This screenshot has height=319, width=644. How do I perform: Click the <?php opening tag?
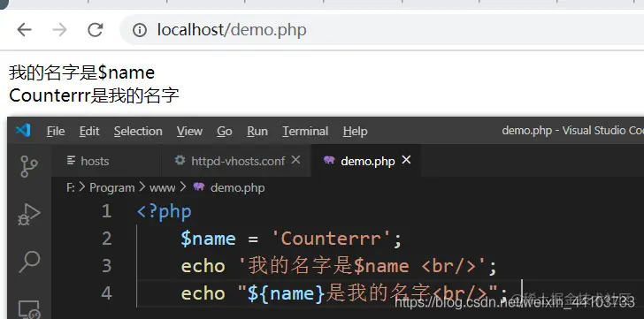165,212
